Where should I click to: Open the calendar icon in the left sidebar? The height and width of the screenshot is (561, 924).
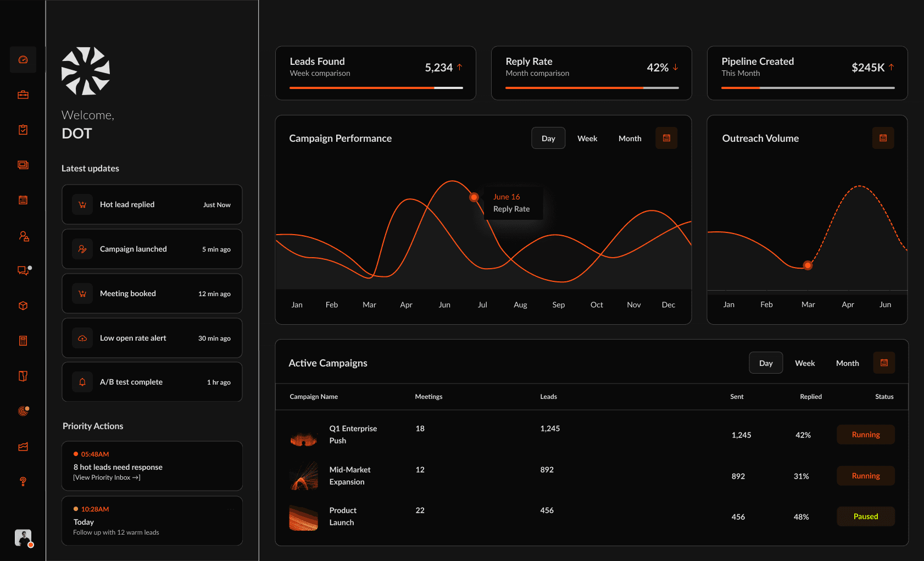click(23, 200)
